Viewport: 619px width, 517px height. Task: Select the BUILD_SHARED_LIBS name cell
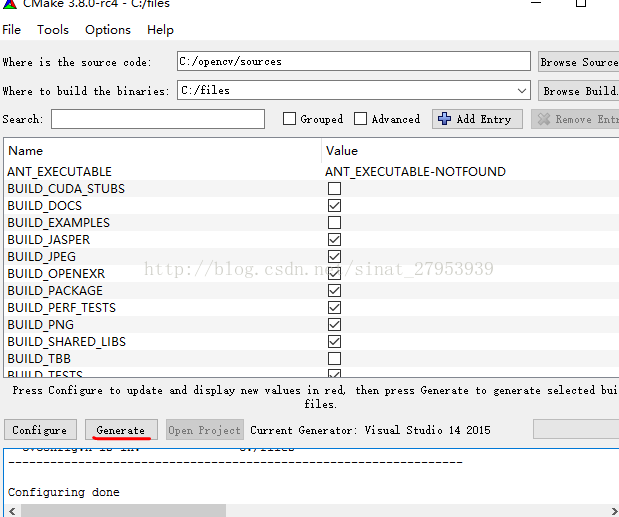[x=66, y=341]
